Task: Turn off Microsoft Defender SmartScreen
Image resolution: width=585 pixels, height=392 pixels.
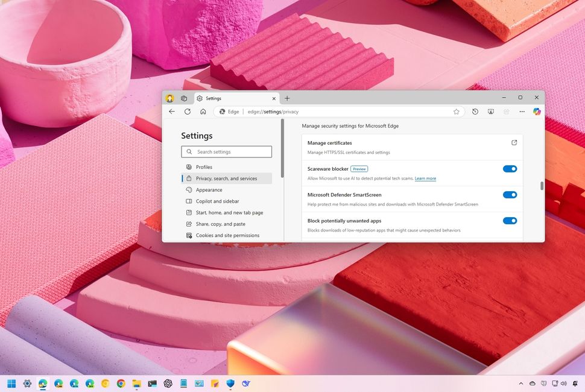Action: point(510,195)
